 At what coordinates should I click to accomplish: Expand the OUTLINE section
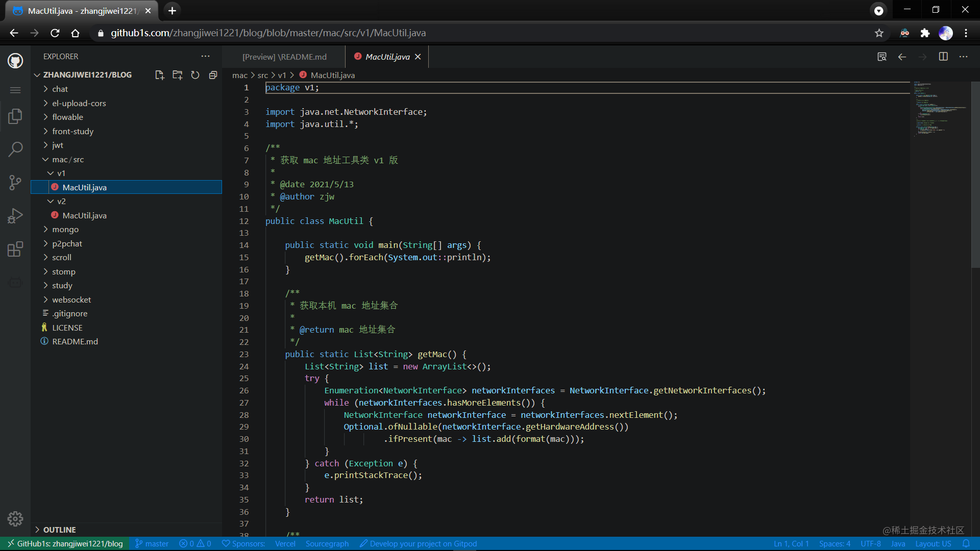(x=127, y=530)
